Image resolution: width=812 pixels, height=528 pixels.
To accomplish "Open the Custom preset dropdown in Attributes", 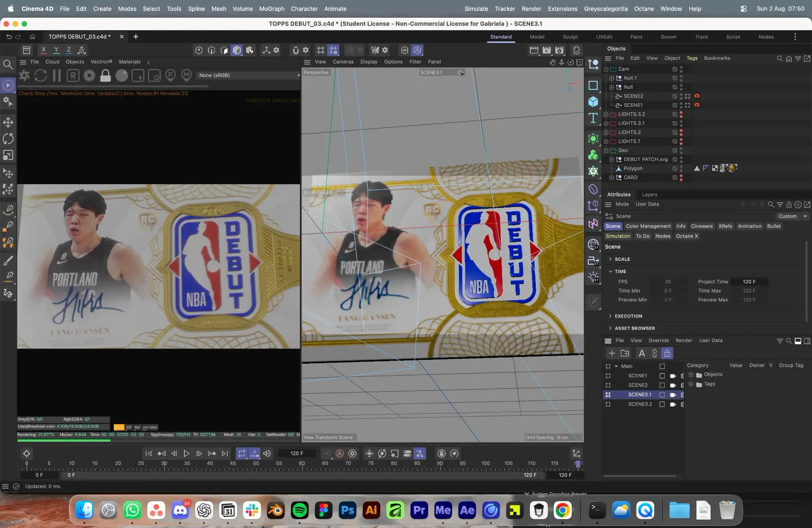I will [x=793, y=216].
